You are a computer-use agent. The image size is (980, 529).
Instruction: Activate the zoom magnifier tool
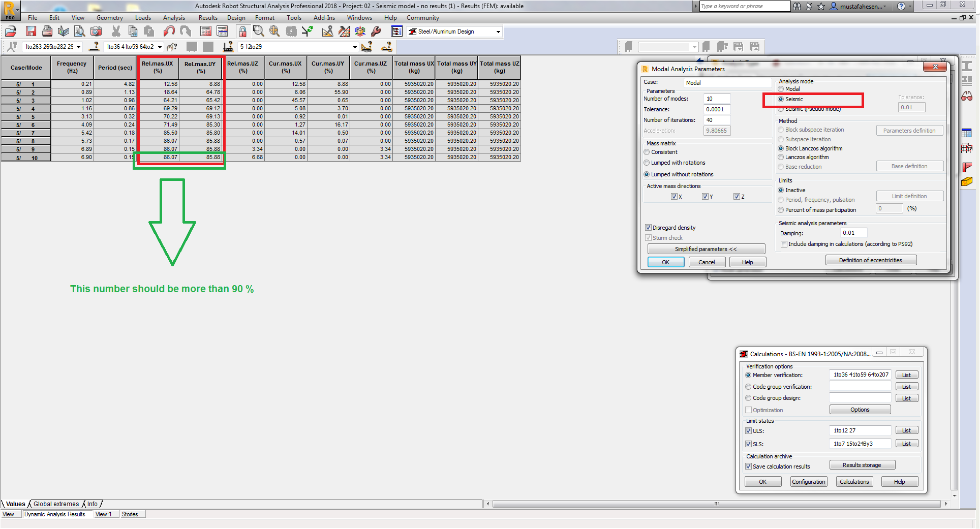tap(258, 31)
